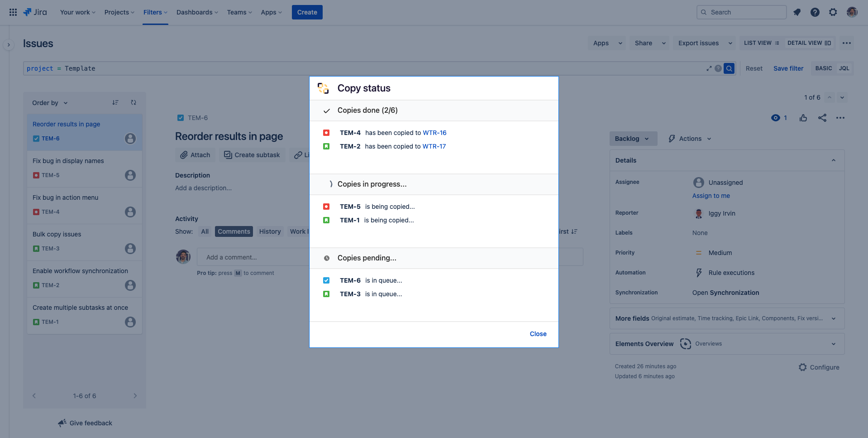Collapse the Details panel
The height and width of the screenshot is (438, 868).
pos(834,160)
